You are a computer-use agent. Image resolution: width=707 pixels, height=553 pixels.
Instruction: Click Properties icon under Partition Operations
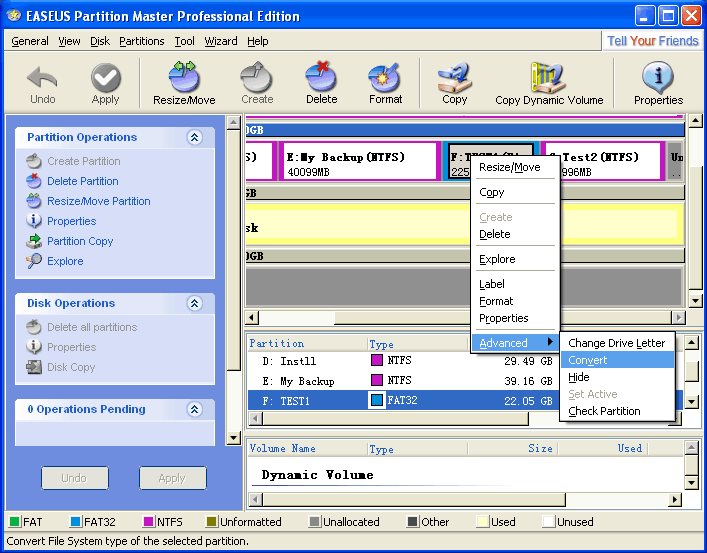coord(34,221)
